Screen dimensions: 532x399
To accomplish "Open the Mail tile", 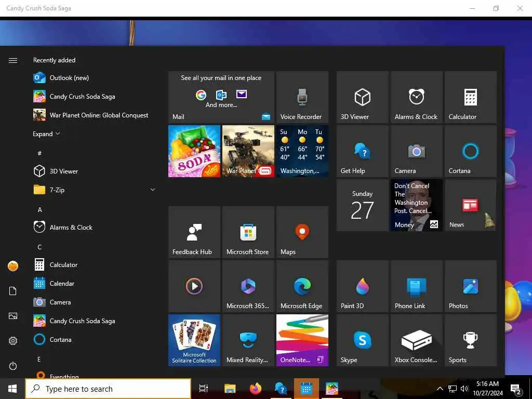I will pyautogui.click(x=221, y=97).
